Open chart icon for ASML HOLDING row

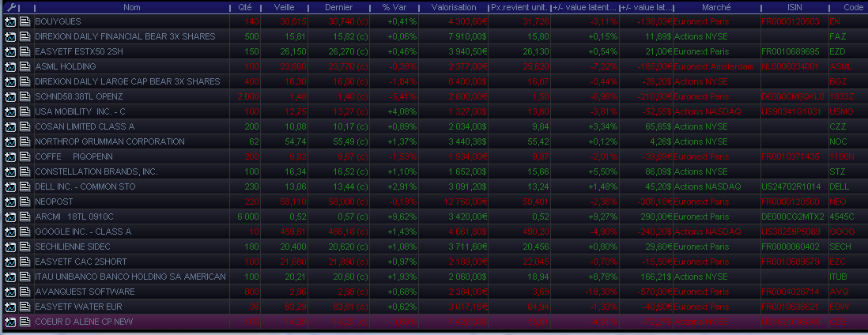coord(10,66)
